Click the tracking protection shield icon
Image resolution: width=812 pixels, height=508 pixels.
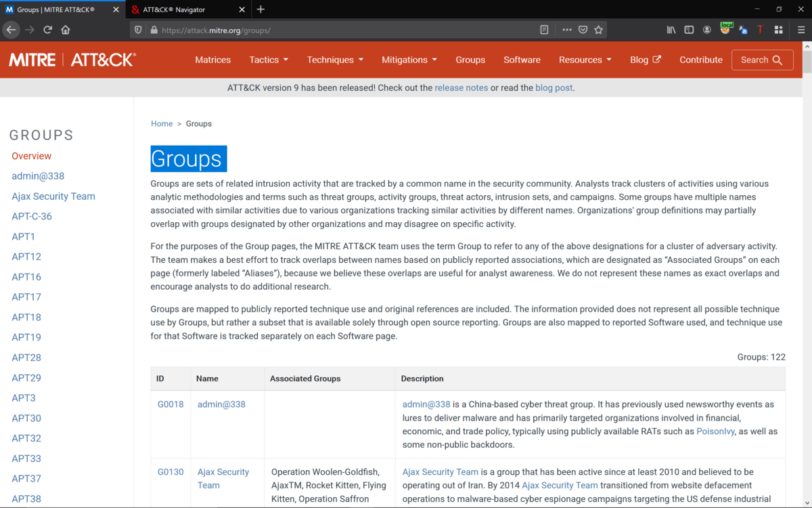click(x=139, y=30)
